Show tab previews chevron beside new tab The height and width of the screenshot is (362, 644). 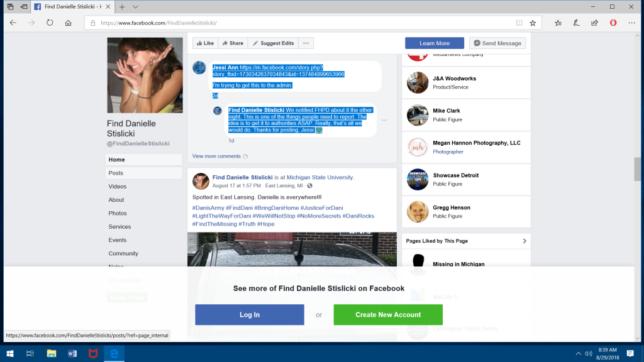click(136, 6)
